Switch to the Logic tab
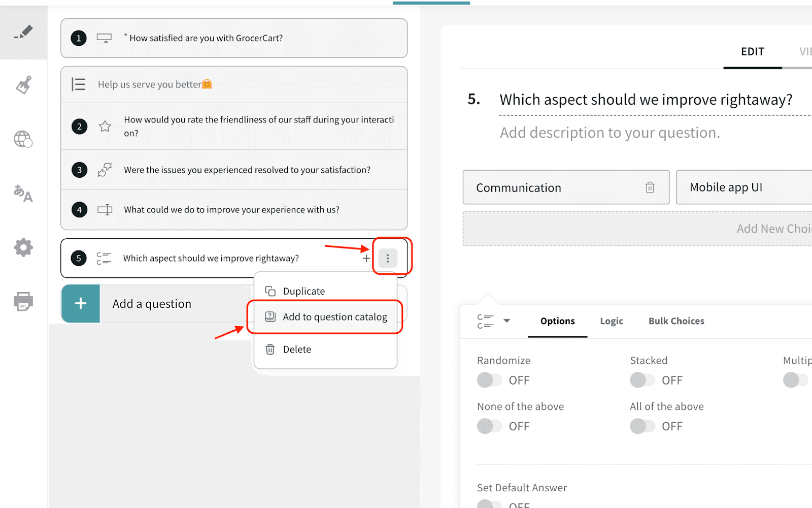Screen dimensions: 812x508 (611, 321)
